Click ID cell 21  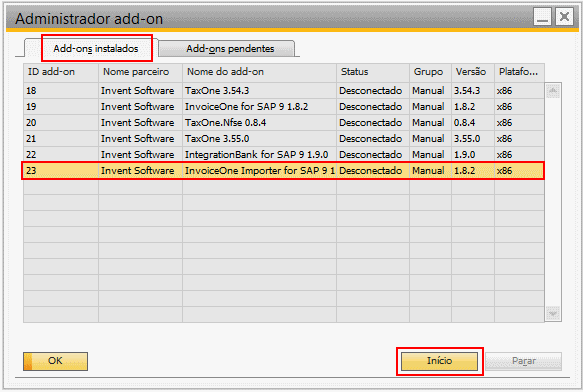(x=61, y=139)
